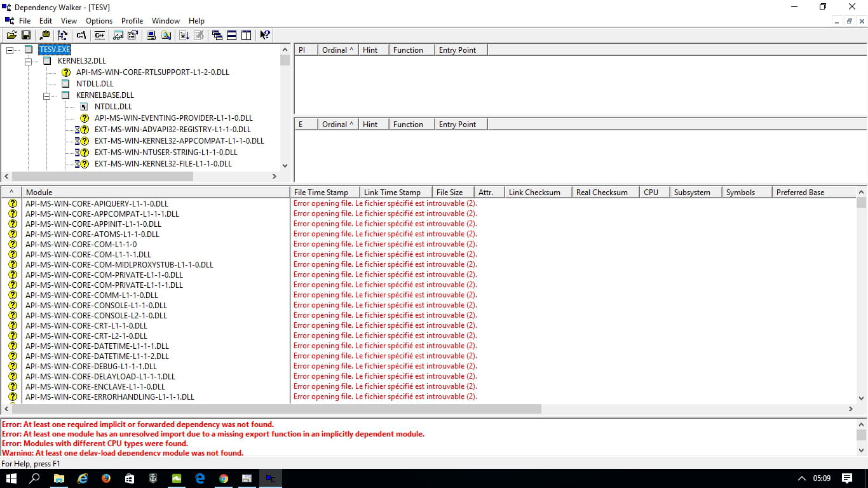The image size is (868, 488).
Task: Toggle the Auto Expand tree toolbar icon
Action: [62, 36]
